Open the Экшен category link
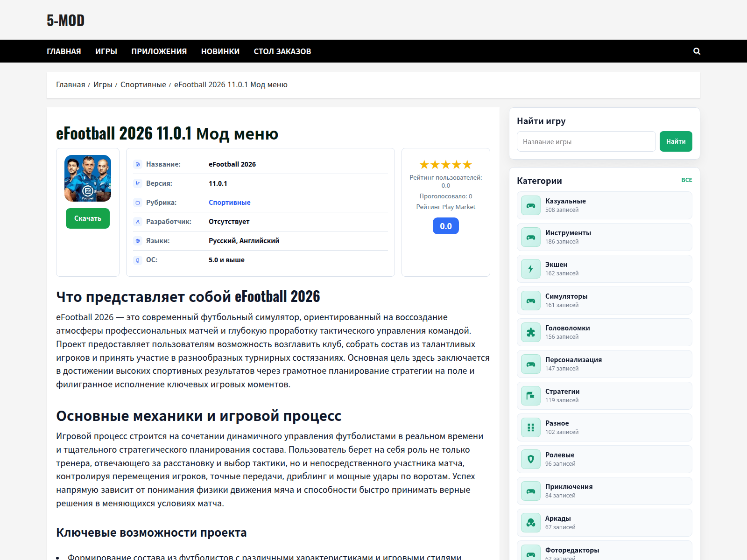Viewport: 747px width, 560px height. (605, 269)
